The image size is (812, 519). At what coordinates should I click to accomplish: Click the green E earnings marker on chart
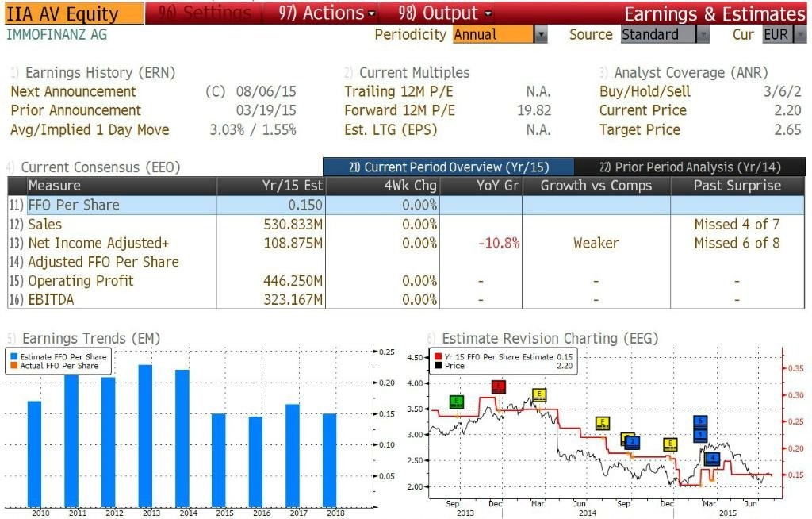coord(456,402)
